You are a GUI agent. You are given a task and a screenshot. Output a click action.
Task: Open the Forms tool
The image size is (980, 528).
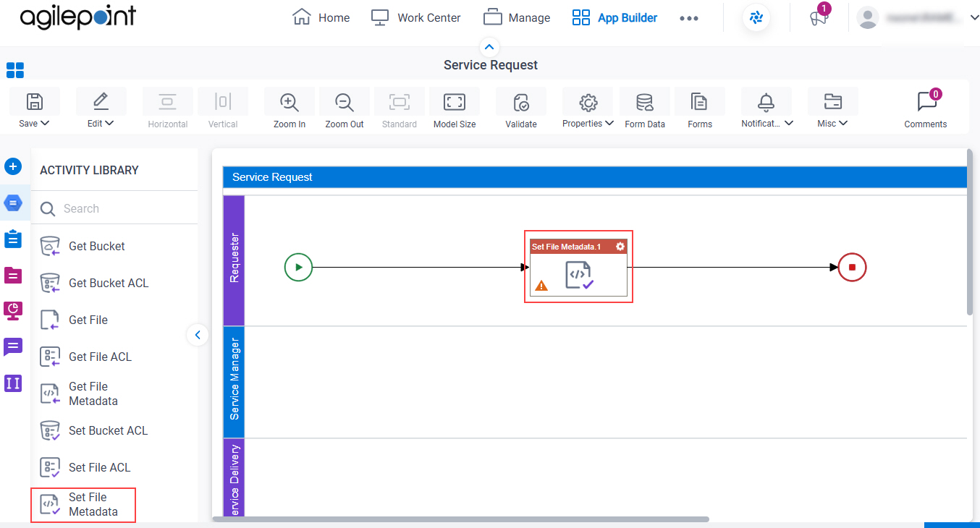(x=700, y=101)
